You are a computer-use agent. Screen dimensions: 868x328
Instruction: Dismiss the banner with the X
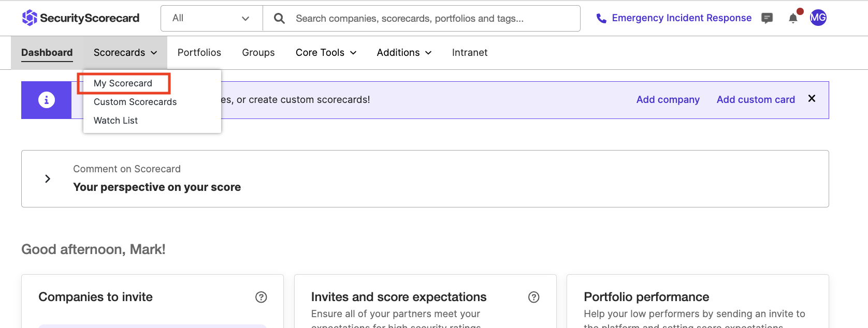click(x=812, y=99)
